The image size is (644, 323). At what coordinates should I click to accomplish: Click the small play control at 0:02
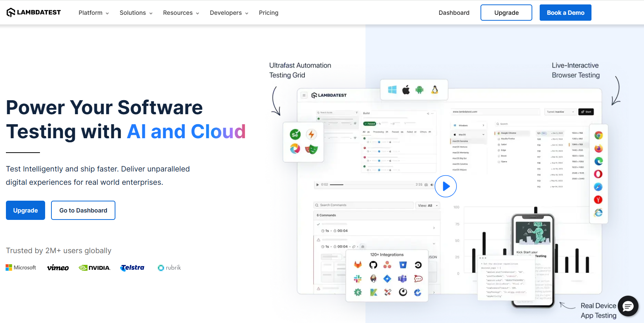317,184
